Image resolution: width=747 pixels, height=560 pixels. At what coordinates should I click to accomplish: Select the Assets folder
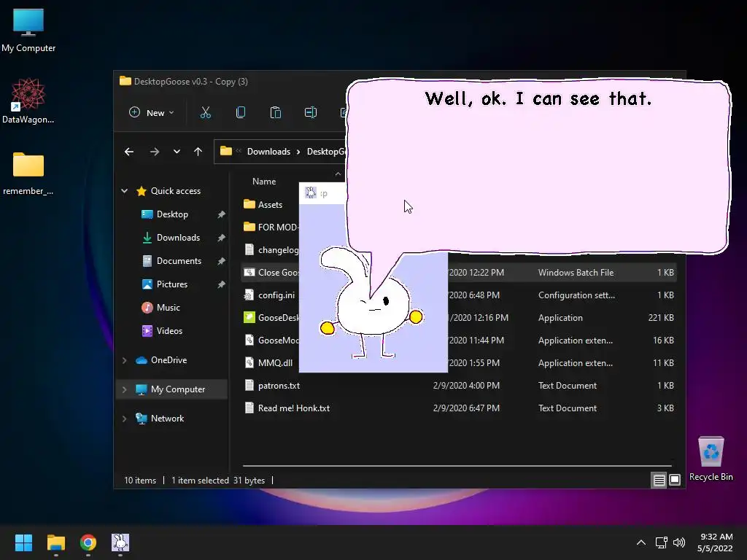click(270, 205)
